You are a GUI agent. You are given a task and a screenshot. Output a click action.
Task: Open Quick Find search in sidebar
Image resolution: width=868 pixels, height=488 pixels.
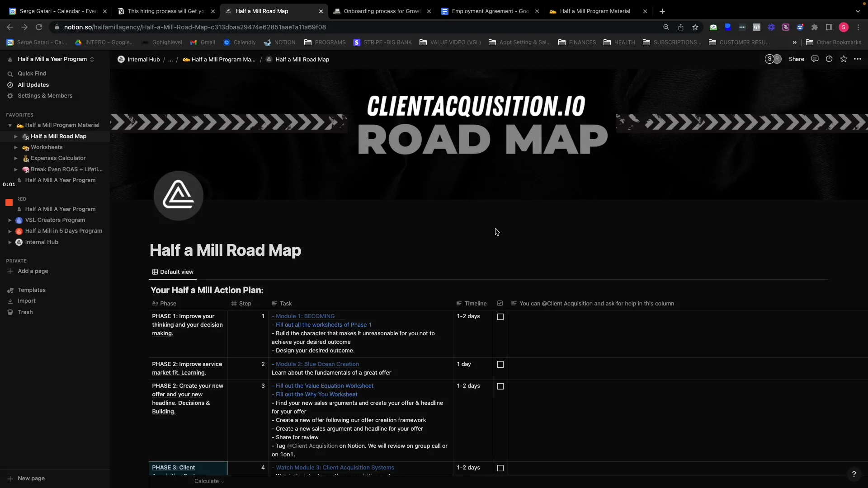click(x=32, y=73)
